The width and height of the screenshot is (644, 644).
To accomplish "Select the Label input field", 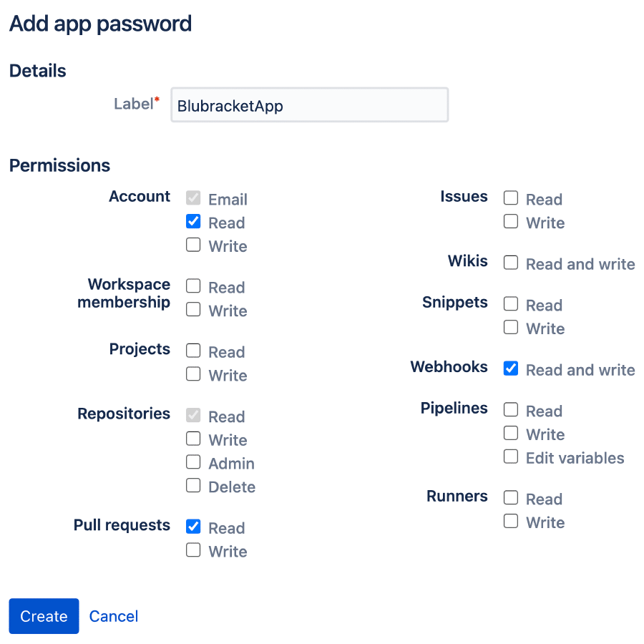I will point(309,104).
